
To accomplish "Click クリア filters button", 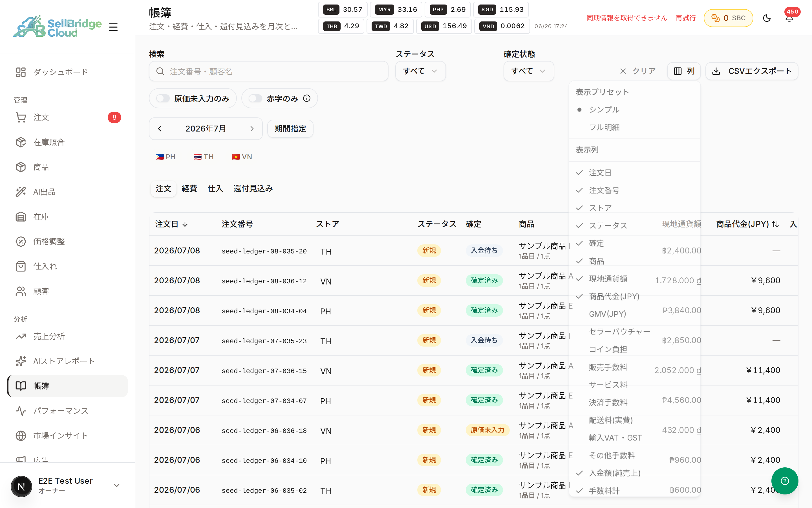I will point(637,71).
